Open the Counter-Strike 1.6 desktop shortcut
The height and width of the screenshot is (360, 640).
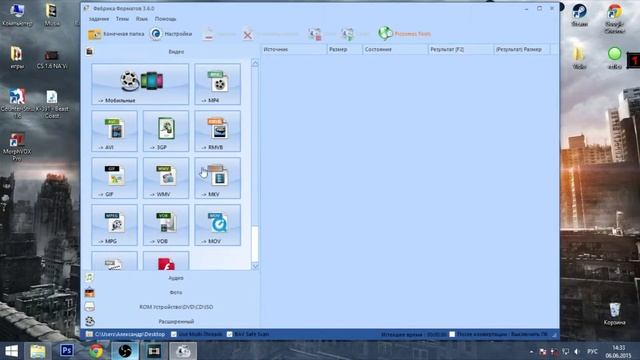coord(17,103)
